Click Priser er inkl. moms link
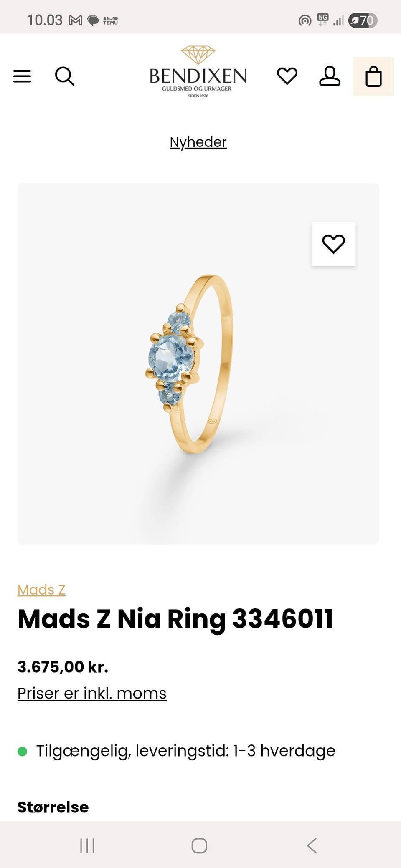 [x=92, y=693]
